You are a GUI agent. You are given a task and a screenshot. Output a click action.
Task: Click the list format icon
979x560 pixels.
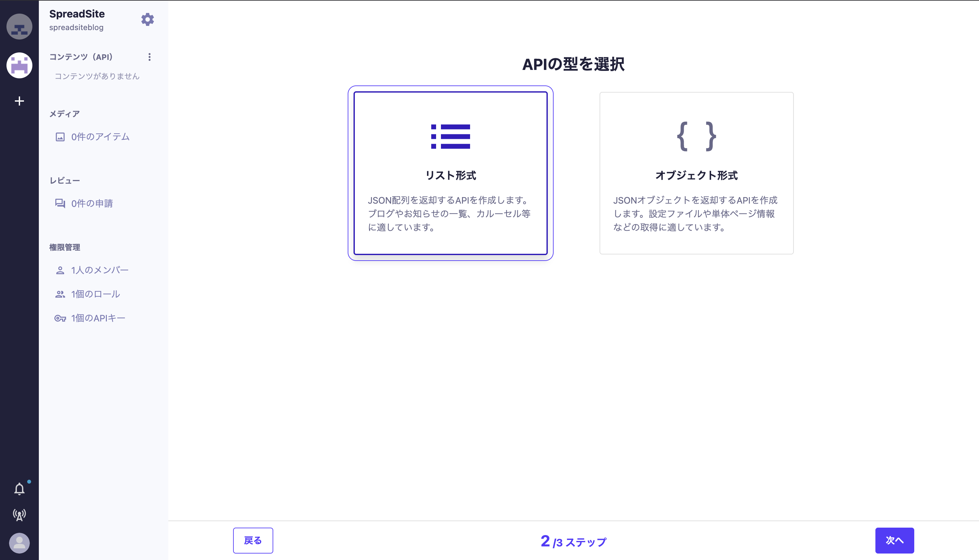pos(450,137)
